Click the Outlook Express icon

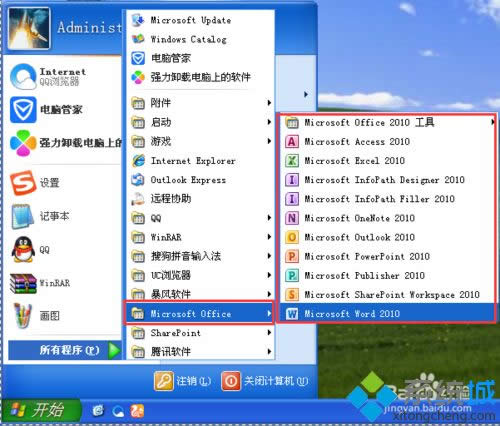(138, 180)
